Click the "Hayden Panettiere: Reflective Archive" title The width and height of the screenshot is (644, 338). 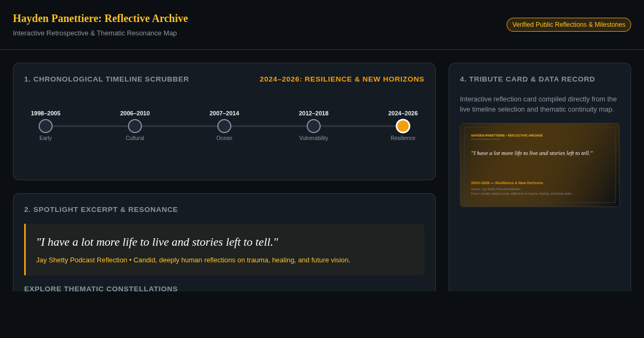pos(100,18)
